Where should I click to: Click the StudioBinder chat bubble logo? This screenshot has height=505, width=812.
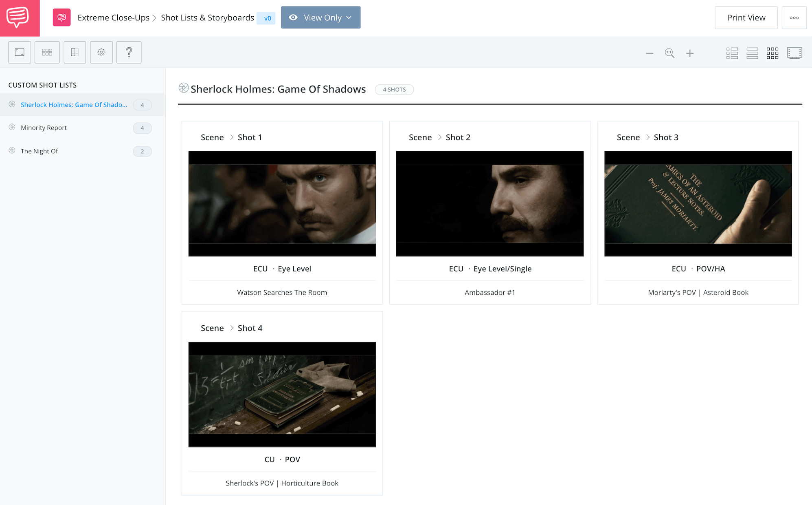(x=18, y=17)
